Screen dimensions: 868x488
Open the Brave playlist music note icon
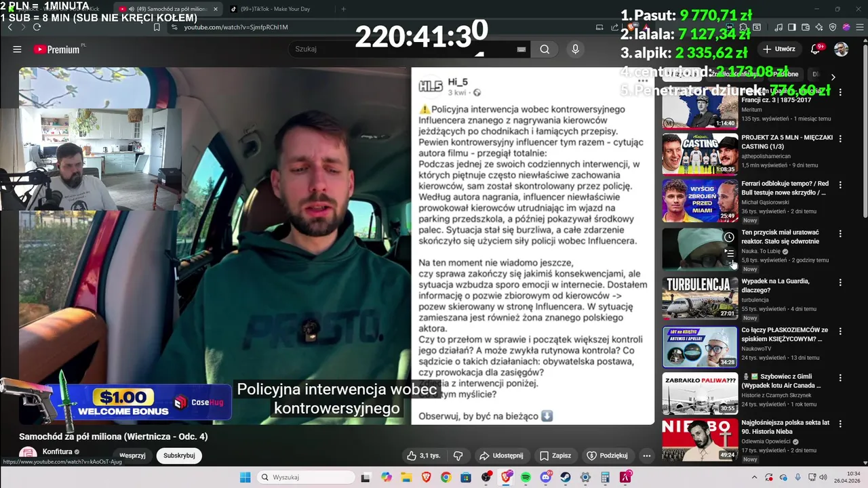tap(778, 27)
